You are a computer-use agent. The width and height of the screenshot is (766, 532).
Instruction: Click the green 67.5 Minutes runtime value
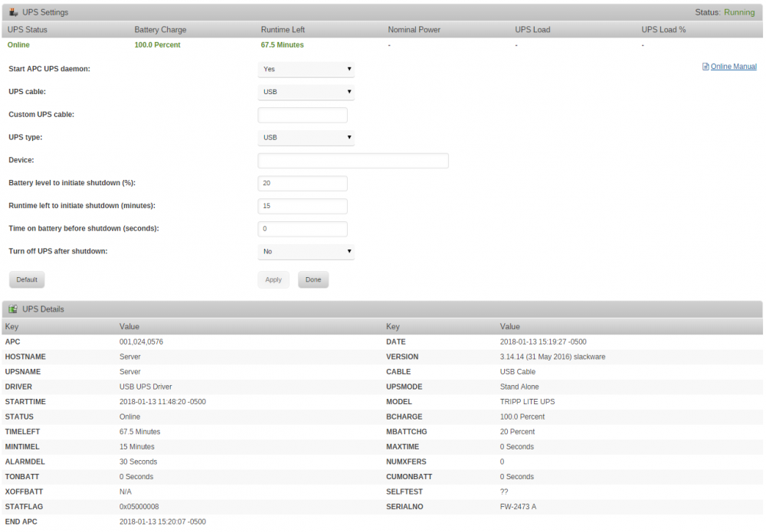tap(283, 45)
